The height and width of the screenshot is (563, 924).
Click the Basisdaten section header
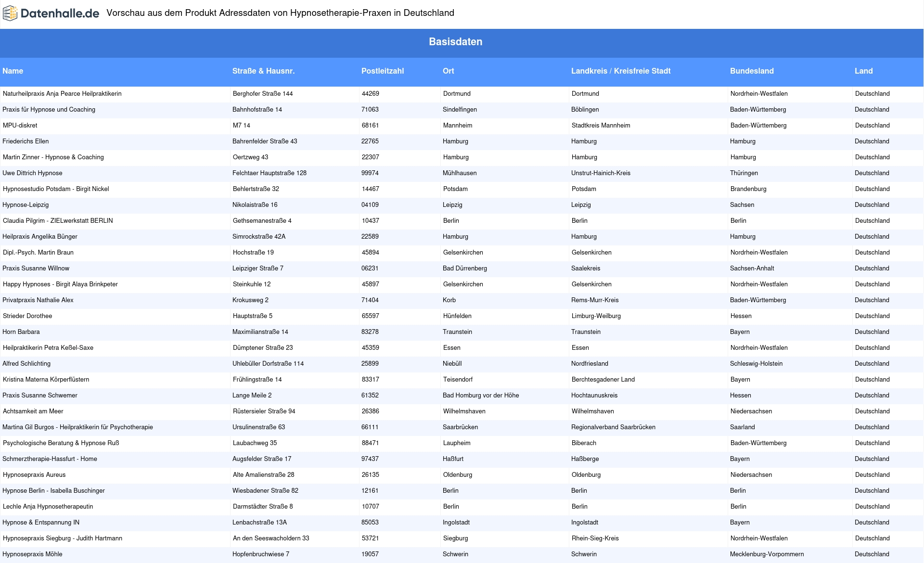[x=456, y=42]
